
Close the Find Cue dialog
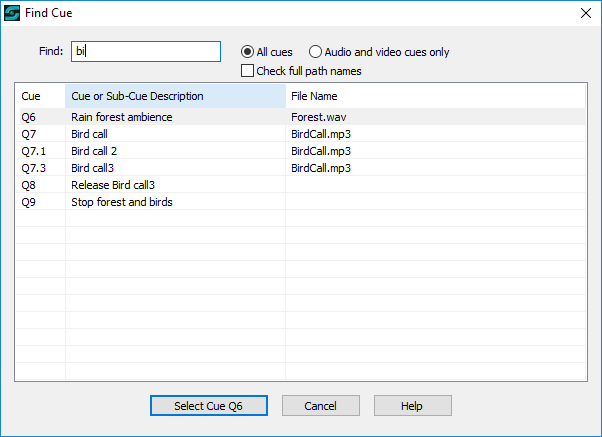pos(585,13)
